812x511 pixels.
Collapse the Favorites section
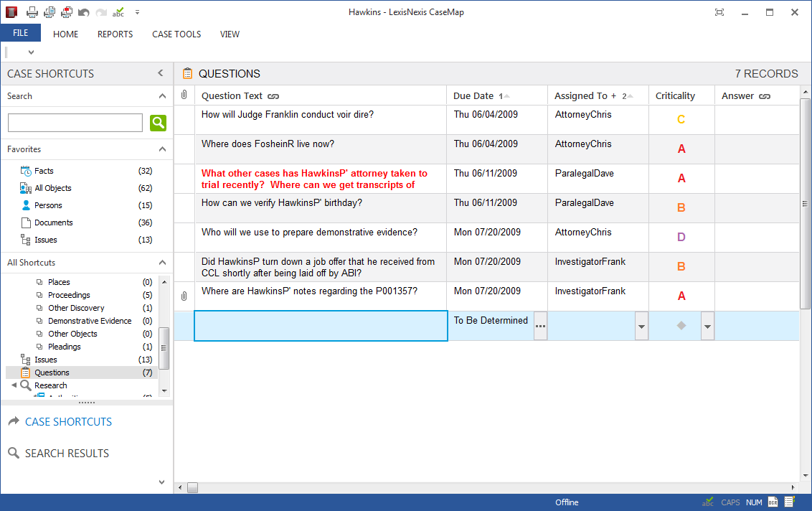coord(162,149)
